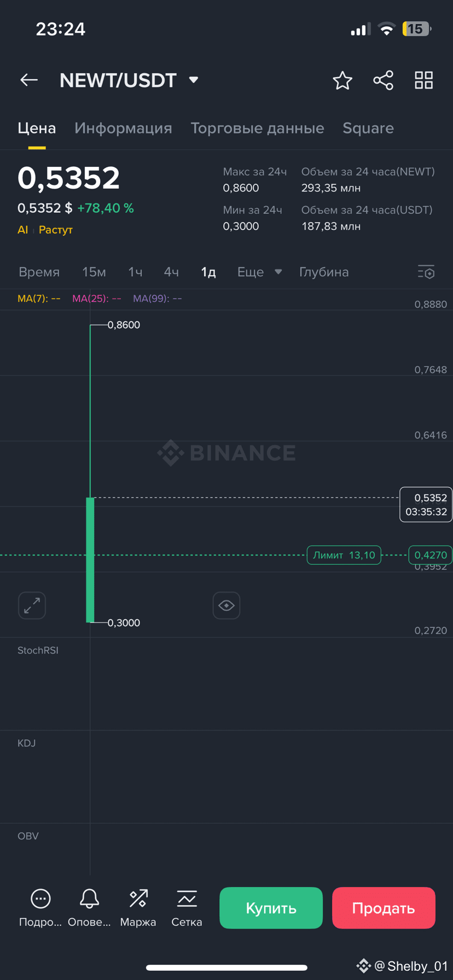This screenshot has width=453, height=980.
Task: Tap the 0,8600 high marker on chart
Action: click(x=124, y=325)
